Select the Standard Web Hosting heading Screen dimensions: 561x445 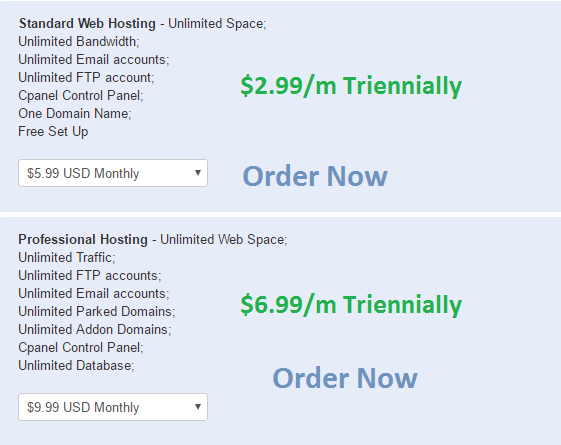pos(87,24)
